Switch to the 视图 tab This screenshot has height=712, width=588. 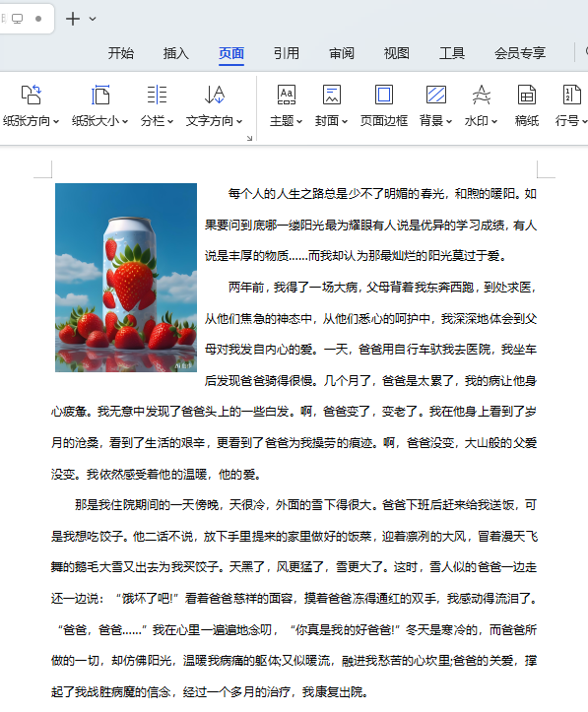397,53
